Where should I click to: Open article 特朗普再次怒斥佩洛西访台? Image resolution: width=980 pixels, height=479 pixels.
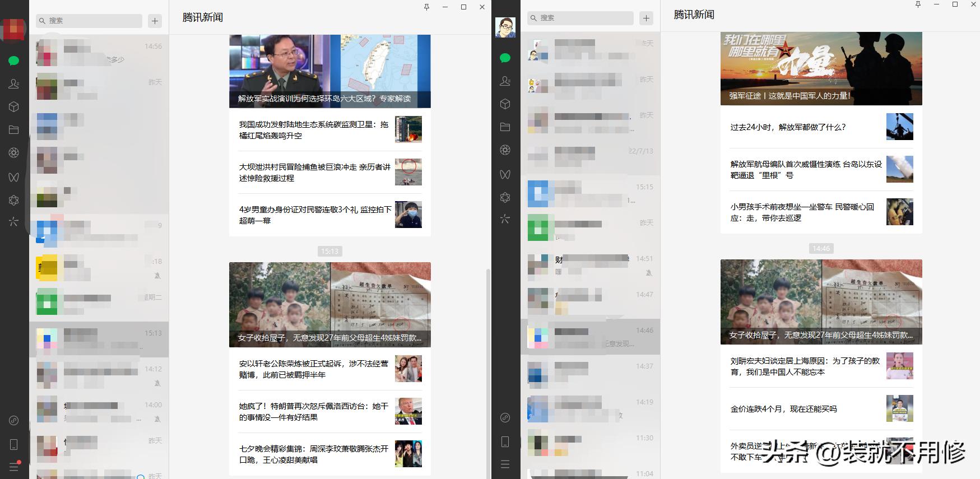330,411
